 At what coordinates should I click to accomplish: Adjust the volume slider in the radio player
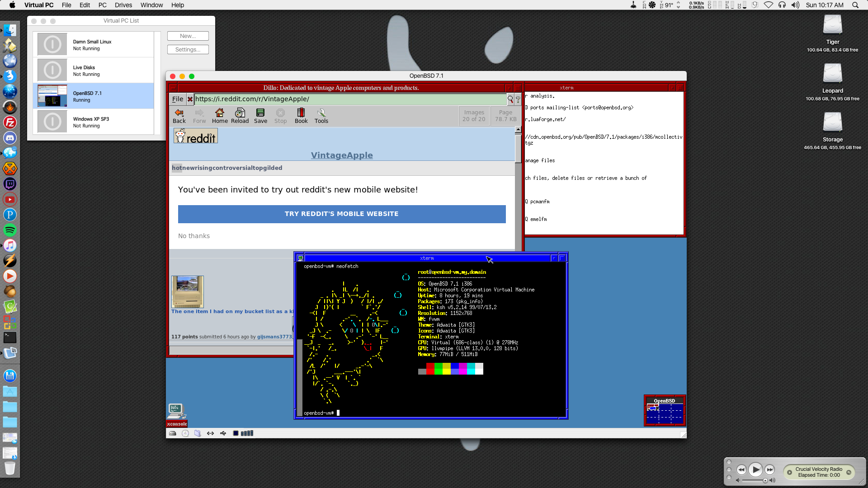coord(765,480)
